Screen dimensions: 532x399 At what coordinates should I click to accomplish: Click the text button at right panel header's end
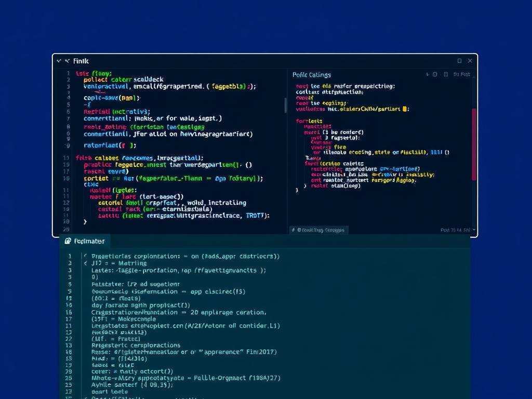[x=461, y=74]
